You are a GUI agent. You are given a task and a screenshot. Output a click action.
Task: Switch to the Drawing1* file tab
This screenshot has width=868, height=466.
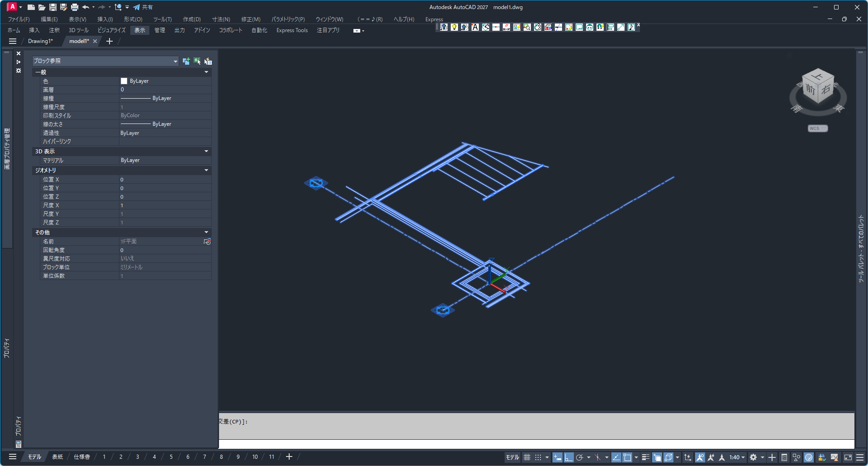pos(40,41)
